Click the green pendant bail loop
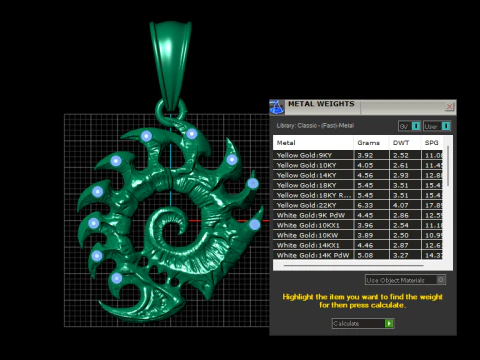Image resolution: width=480 pixels, height=360 pixels. click(171, 65)
